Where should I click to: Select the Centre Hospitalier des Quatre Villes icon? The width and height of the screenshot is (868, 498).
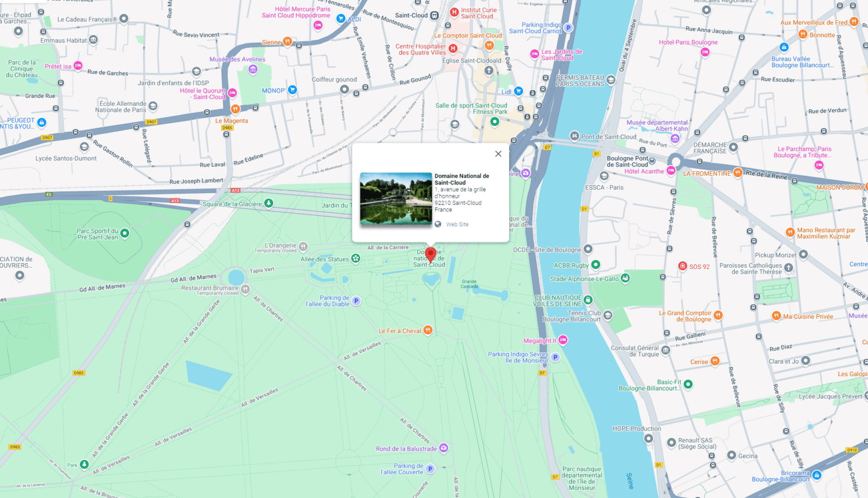[x=453, y=49]
